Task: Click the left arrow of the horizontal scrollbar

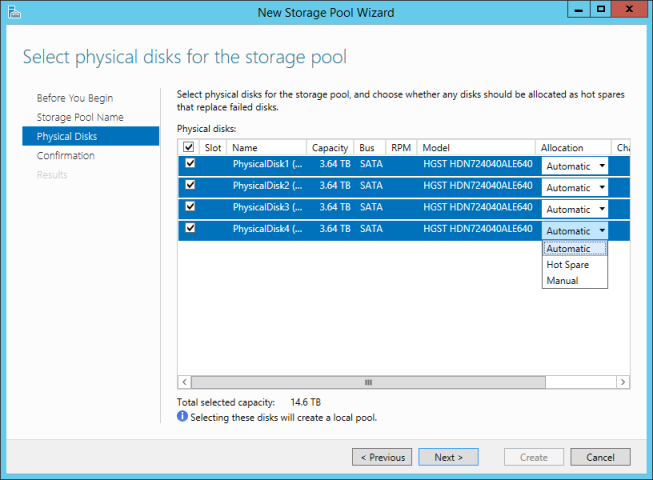Action: (184, 382)
